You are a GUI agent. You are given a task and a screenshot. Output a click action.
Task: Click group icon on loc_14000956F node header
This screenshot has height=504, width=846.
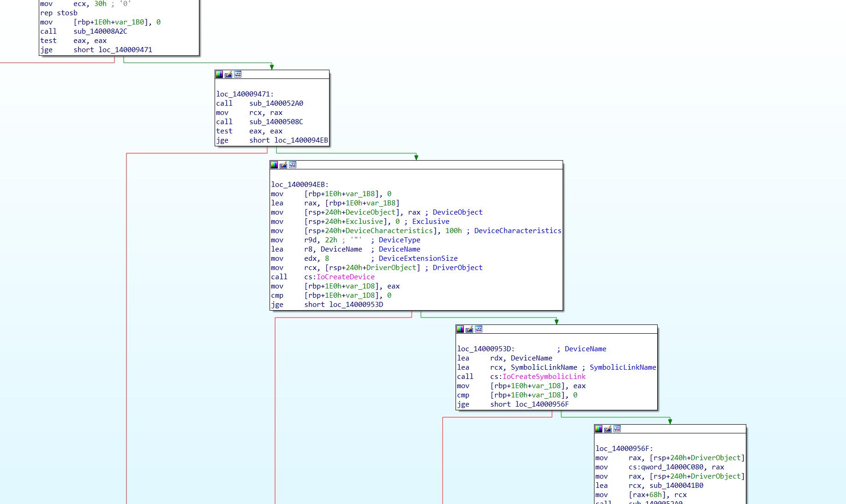(x=617, y=429)
